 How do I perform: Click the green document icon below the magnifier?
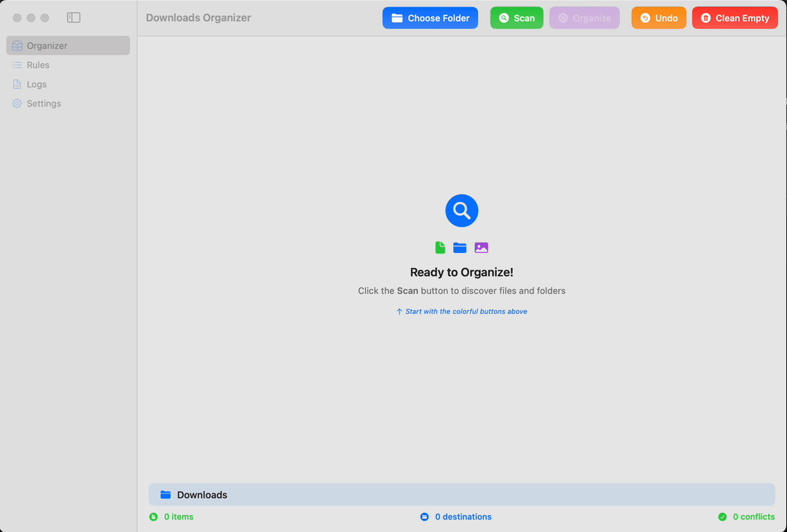[x=439, y=247]
